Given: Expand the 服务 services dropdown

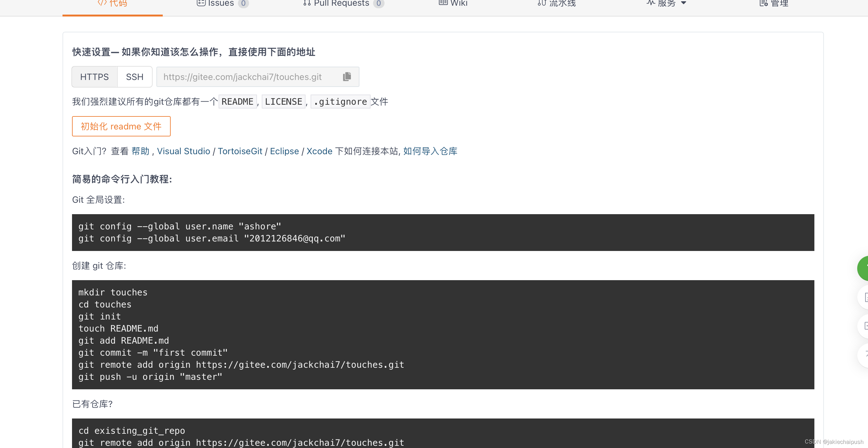Looking at the screenshot, I should pos(666,4).
